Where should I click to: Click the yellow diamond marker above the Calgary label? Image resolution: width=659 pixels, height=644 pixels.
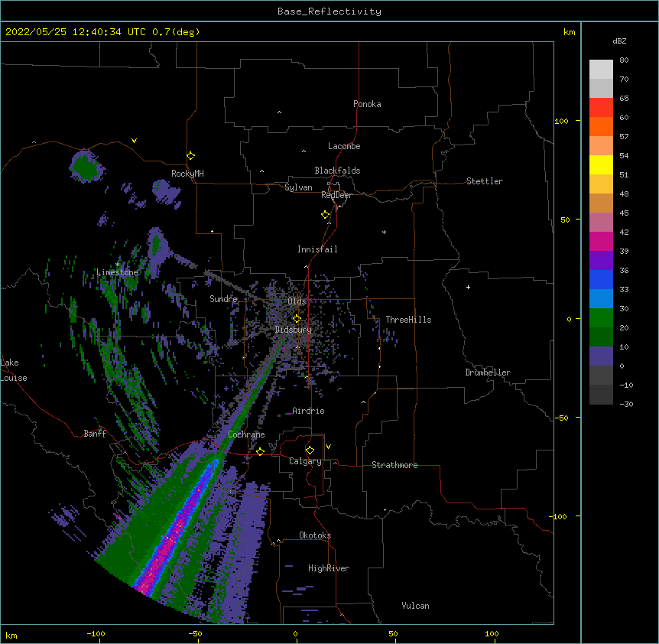click(310, 450)
